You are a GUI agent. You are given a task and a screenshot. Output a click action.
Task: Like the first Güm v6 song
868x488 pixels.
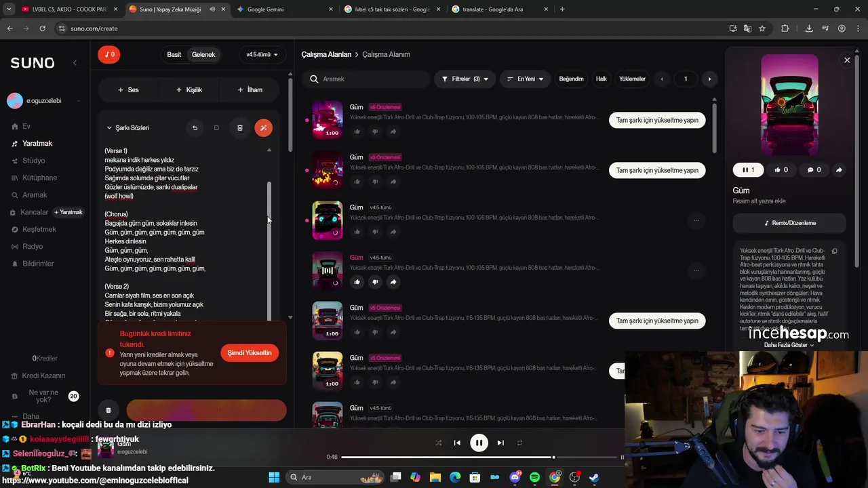(357, 131)
